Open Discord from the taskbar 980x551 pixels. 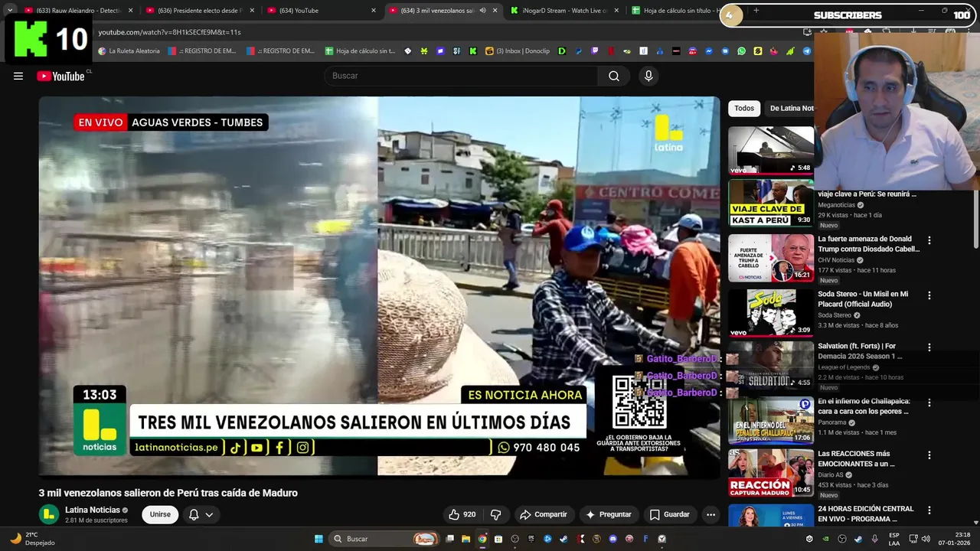(x=612, y=539)
